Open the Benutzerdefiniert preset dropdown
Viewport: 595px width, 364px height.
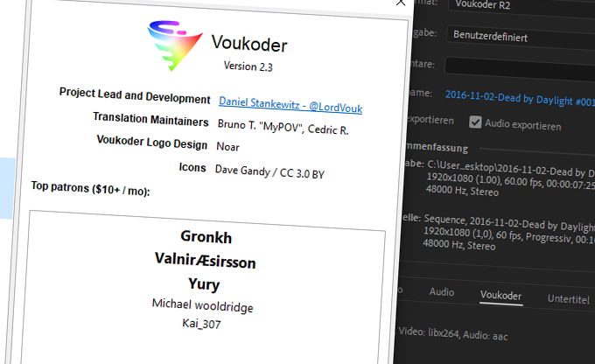point(521,38)
